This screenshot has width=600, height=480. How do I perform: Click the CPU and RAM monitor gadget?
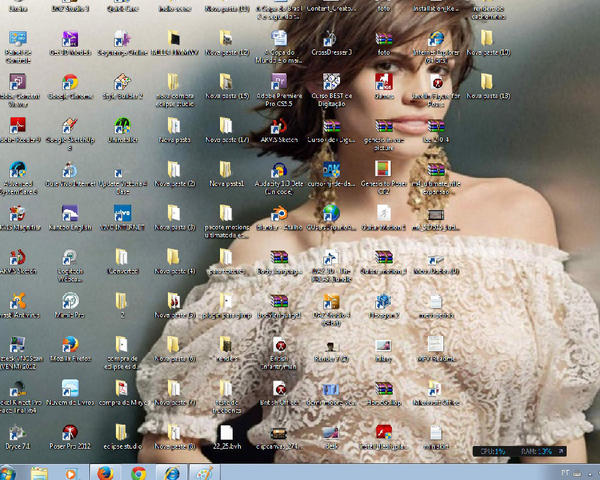tap(519, 451)
